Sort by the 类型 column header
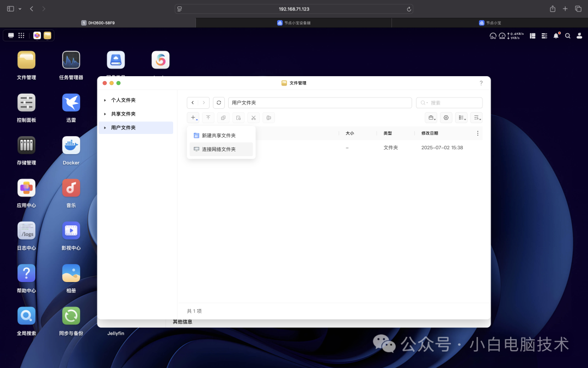Image resolution: width=588 pixels, height=368 pixels. [x=388, y=133]
